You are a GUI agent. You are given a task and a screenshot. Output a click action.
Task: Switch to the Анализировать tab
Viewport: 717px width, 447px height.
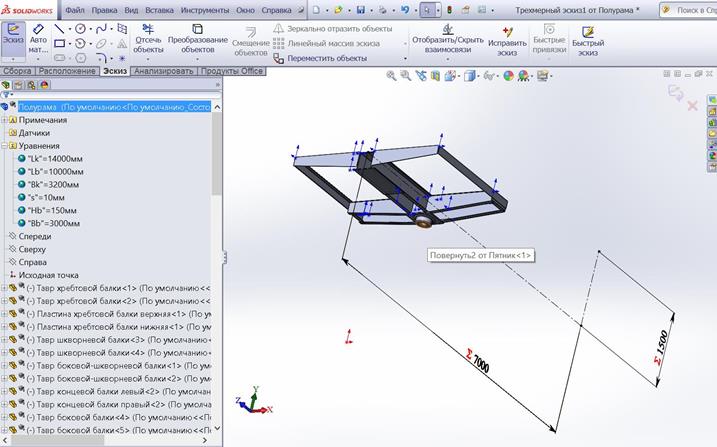(164, 71)
